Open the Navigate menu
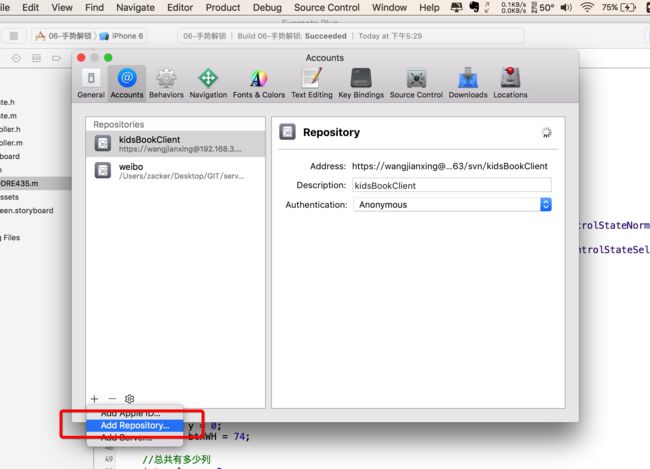This screenshot has width=650, height=469. click(135, 7)
